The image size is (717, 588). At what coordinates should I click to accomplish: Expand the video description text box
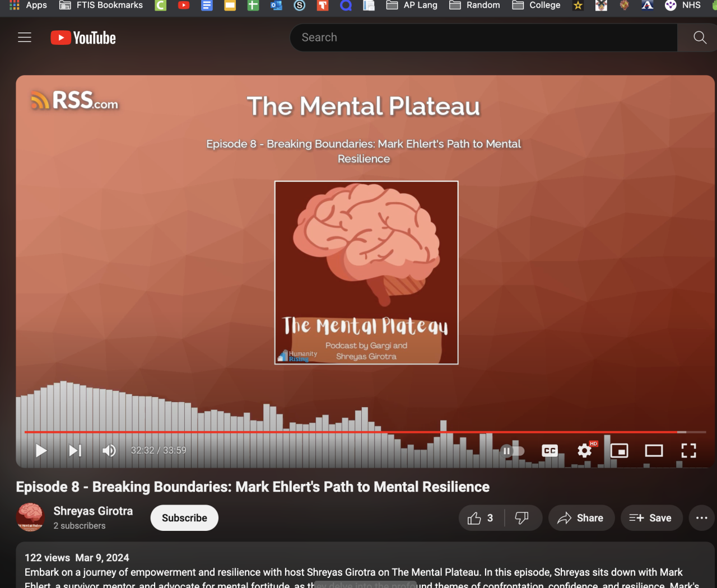pos(365,565)
